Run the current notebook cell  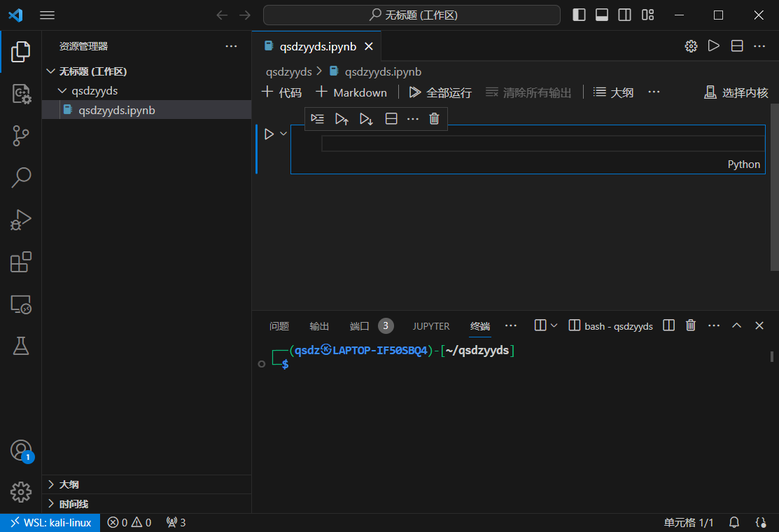pyautogui.click(x=269, y=134)
